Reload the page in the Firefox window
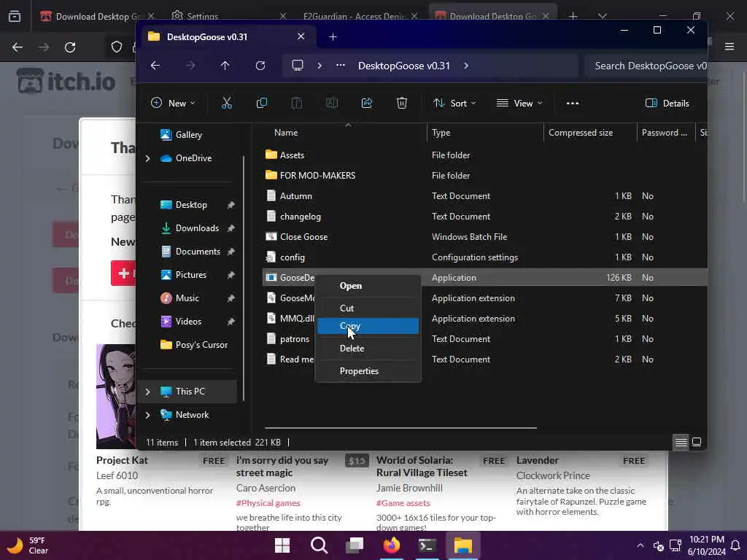This screenshot has width=747, height=560. (70, 47)
